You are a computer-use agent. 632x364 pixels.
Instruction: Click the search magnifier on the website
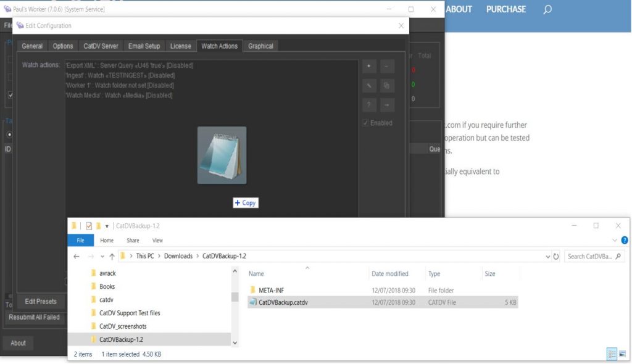coord(547,9)
